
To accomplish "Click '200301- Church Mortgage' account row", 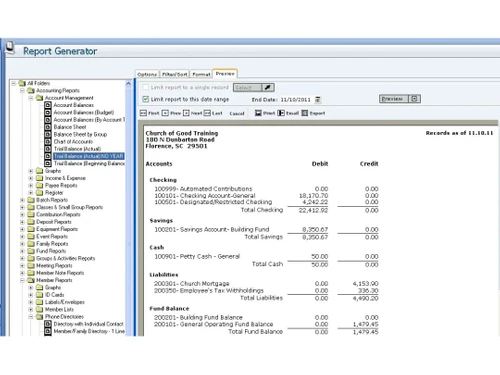I will pos(266,284).
